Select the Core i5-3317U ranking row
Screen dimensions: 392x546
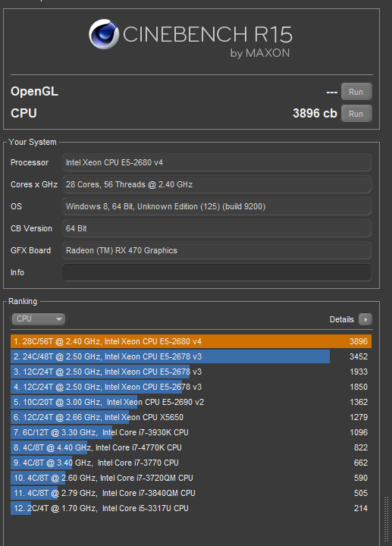coord(191,508)
